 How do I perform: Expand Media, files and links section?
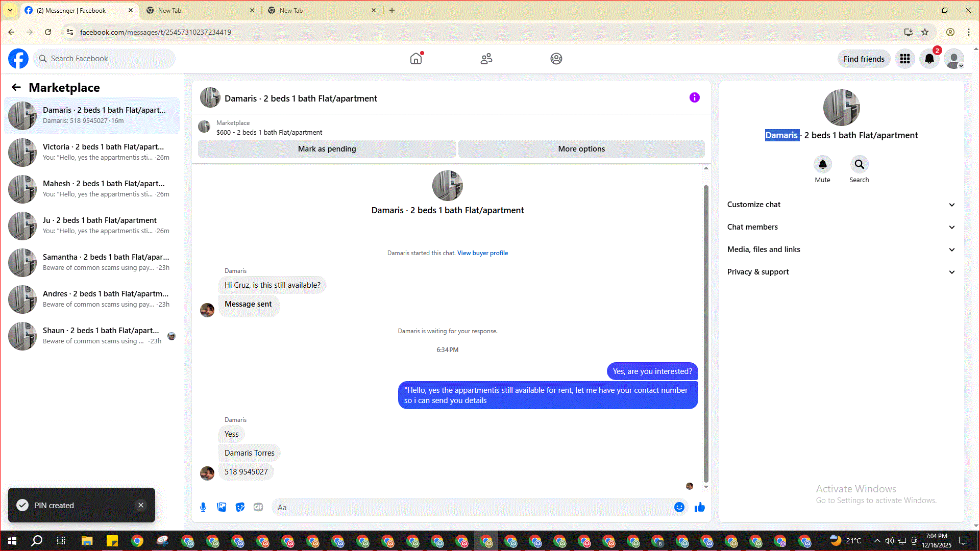pos(841,249)
